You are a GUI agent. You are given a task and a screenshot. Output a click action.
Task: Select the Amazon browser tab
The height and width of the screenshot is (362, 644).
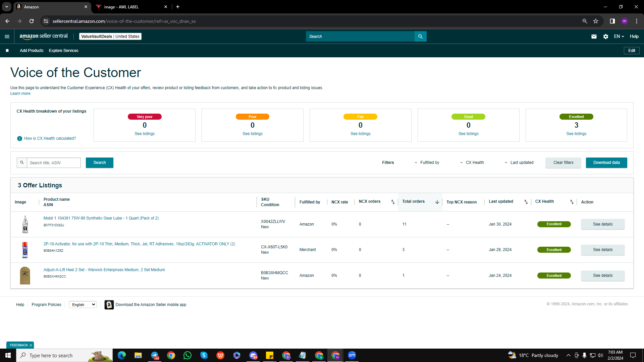(52, 7)
